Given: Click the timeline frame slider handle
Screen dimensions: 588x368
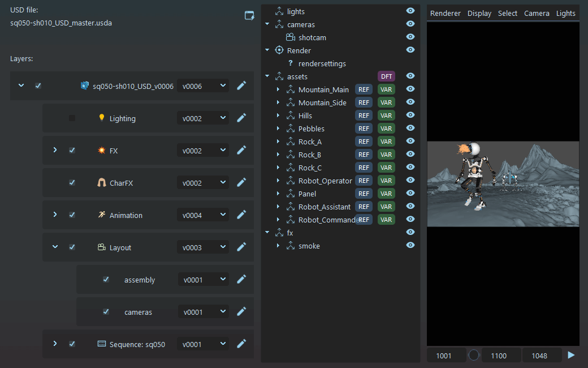Looking at the screenshot, I should (474, 355).
